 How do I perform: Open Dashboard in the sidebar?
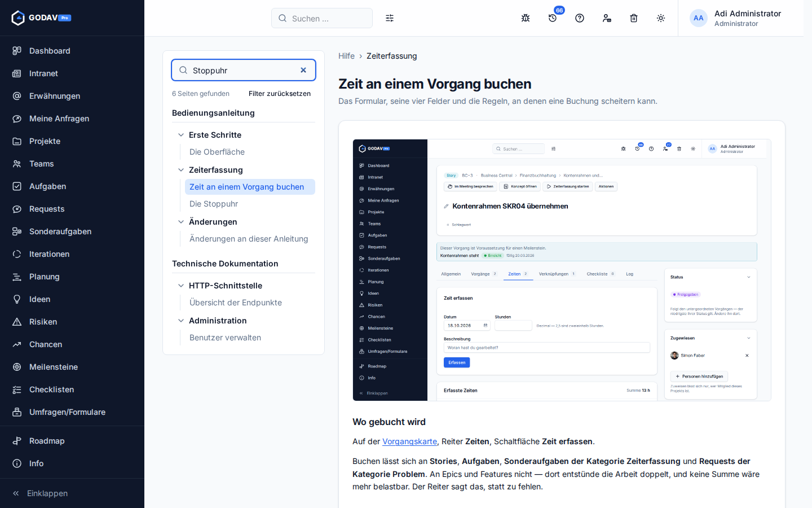point(72,51)
